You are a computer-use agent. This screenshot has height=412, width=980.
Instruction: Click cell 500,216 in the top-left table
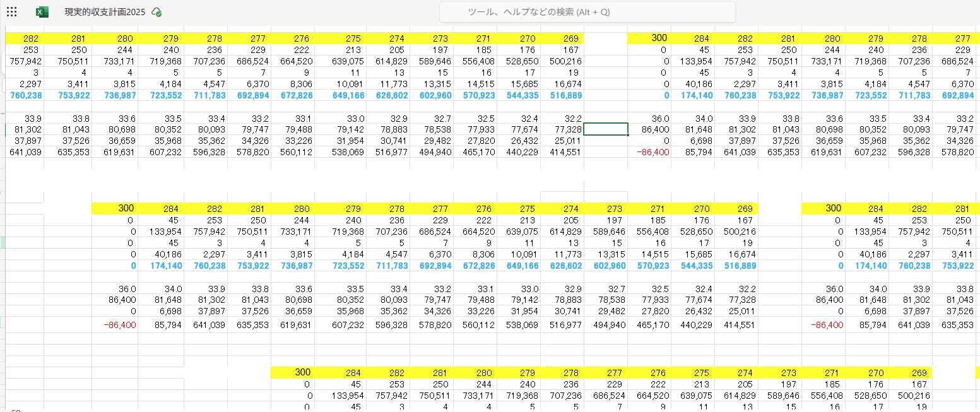(x=562, y=61)
